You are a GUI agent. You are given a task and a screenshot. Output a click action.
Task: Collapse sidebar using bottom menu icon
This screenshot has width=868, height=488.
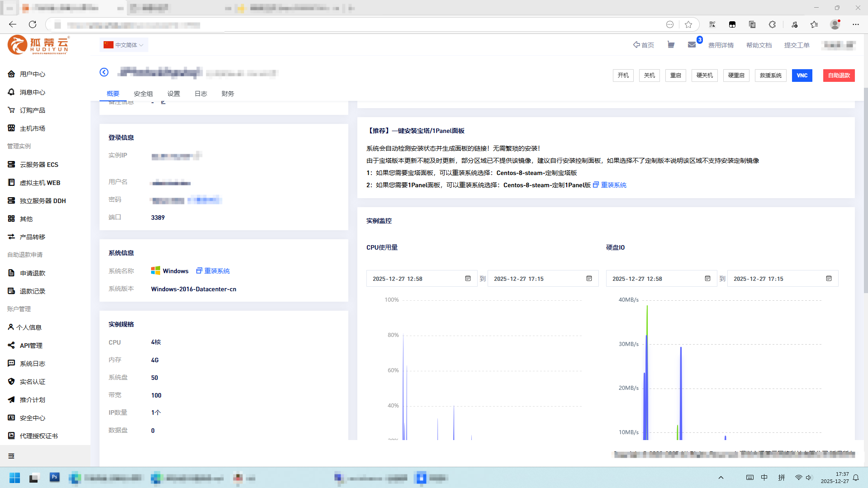[x=11, y=456]
